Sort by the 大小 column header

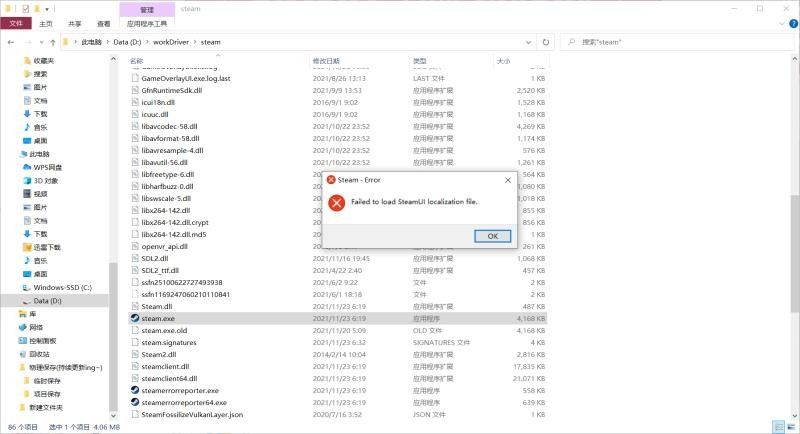click(503, 61)
